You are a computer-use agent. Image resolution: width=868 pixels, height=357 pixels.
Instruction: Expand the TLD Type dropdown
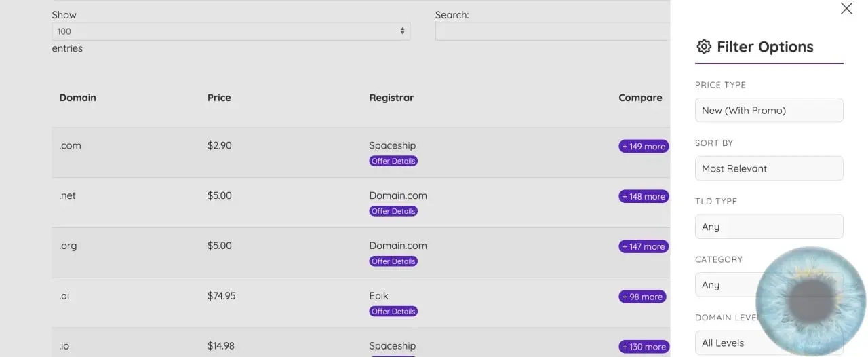[x=769, y=227]
